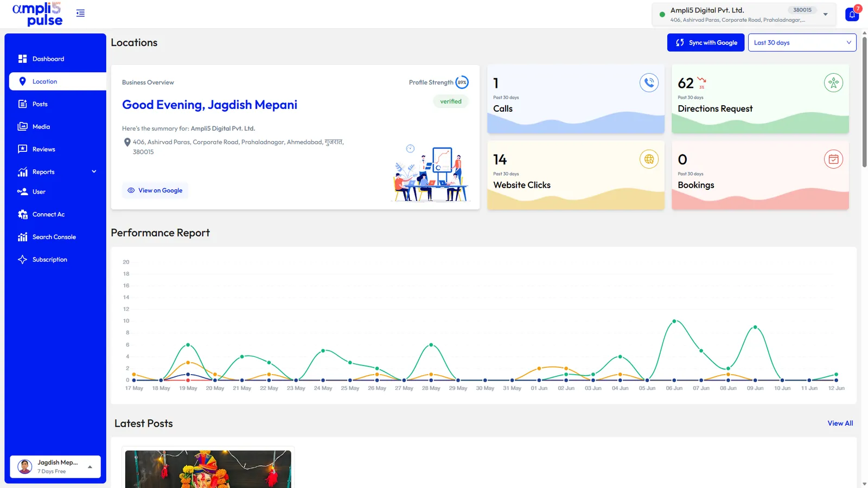868x488 pixels.
Task: Click the Posts icon in sidebar
Action: pos(22,104)
